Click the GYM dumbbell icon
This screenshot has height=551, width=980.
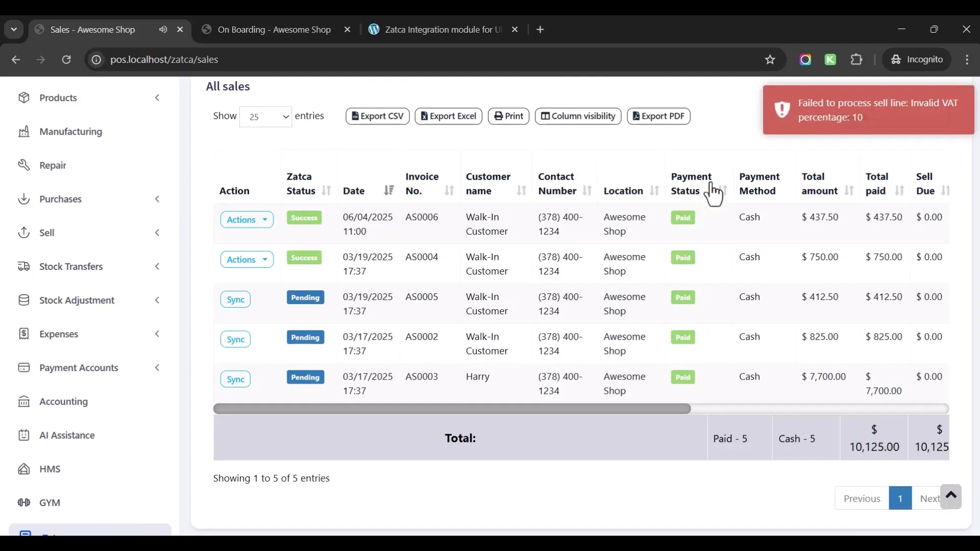(x=23, y=503)
